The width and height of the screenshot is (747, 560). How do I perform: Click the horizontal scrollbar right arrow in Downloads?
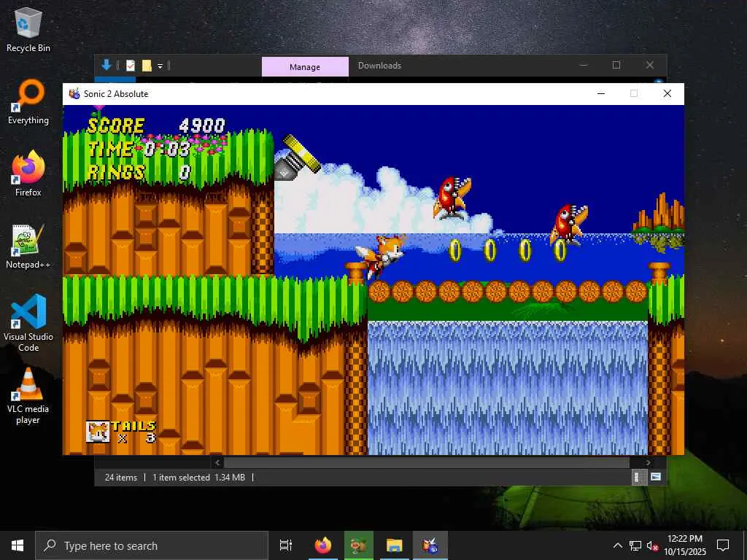[648, 462]
